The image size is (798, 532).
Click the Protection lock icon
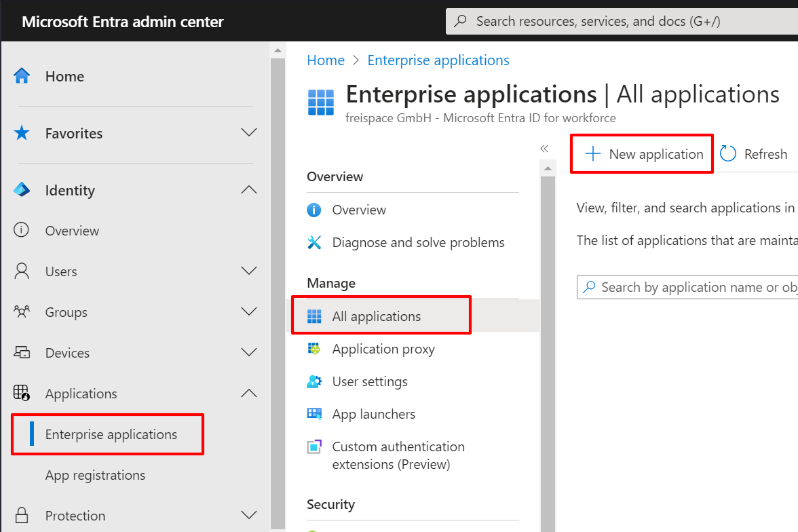click(22, 515)
